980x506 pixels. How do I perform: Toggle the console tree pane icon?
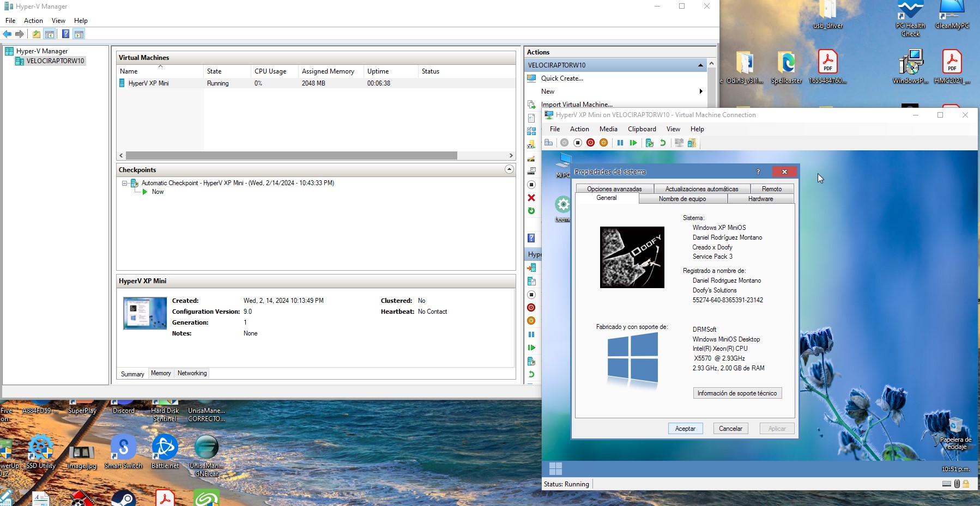50,34
